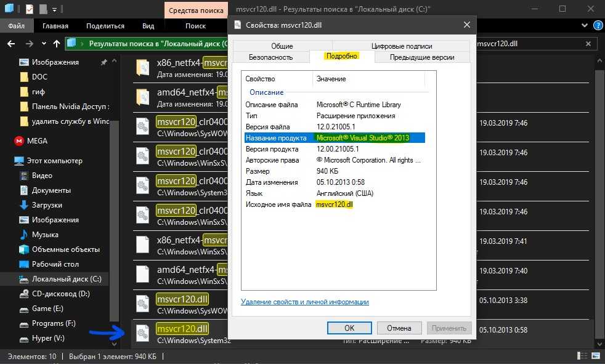
Task: Click the Отмена button
Action: 399,328
